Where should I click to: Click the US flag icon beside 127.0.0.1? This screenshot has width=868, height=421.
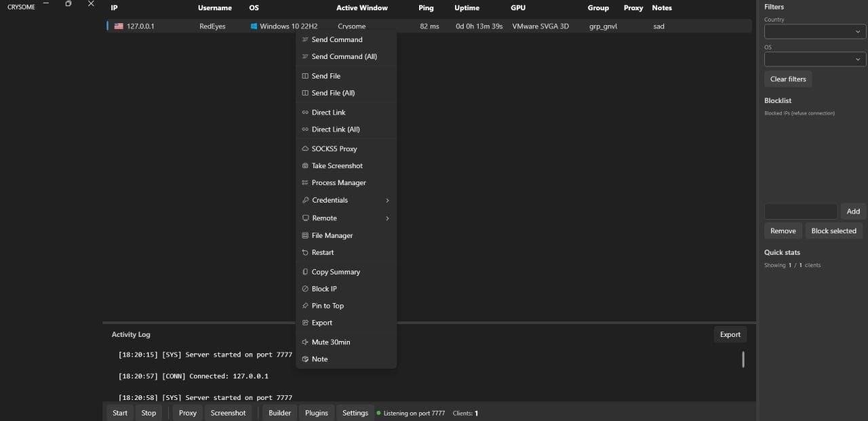point(119,26)
